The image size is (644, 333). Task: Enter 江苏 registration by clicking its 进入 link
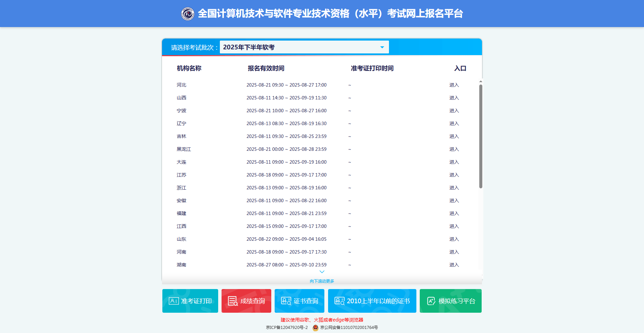tap(454, 175)
